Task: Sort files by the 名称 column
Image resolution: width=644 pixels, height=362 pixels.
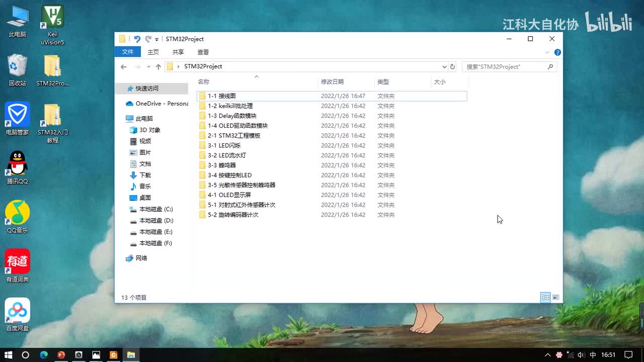Action: click(x=204, y=81)
